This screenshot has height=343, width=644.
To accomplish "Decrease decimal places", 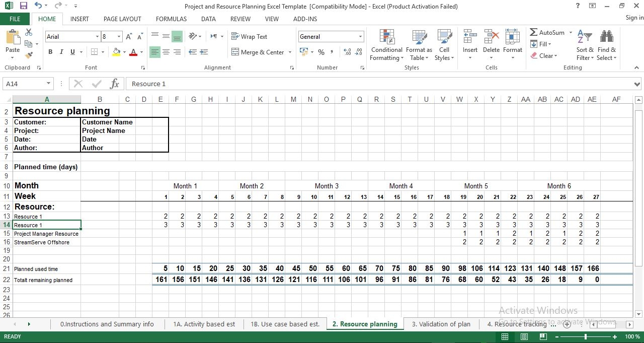I will 359,52.
